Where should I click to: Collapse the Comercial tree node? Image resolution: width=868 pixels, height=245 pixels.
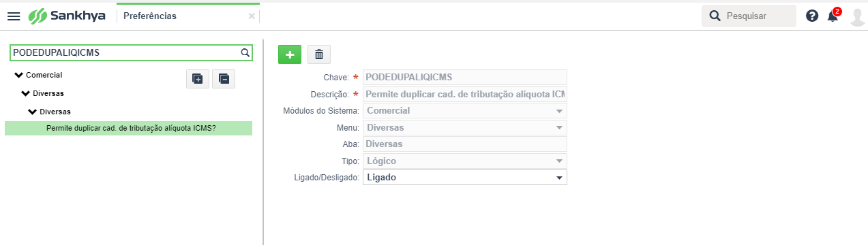coord(18,75)
